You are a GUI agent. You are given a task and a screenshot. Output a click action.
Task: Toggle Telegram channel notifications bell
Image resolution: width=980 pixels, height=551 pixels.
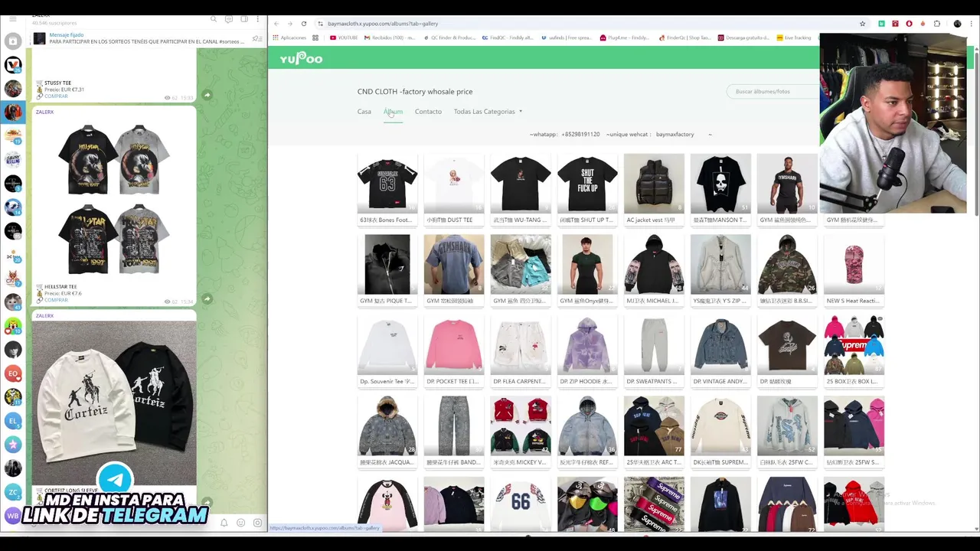(x=224, y=523)
